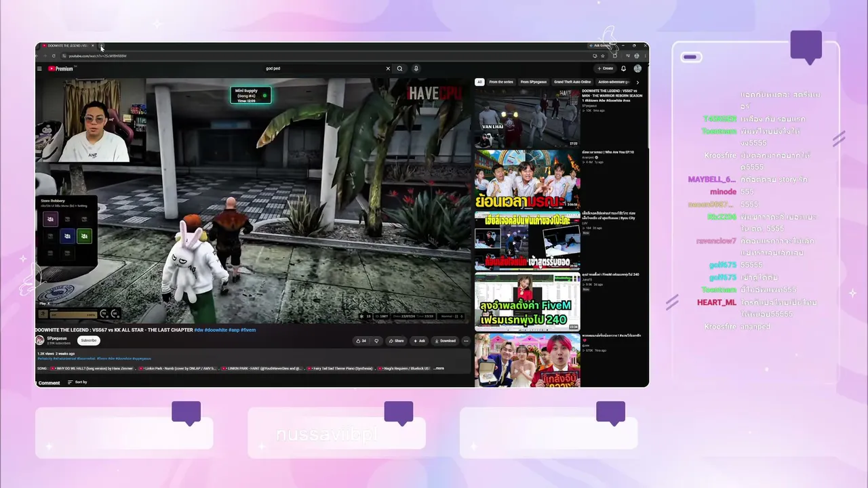Open SPpegasus channel avatar
The image size is (868, 488).
pyautogui.click(x=39, y=340)
